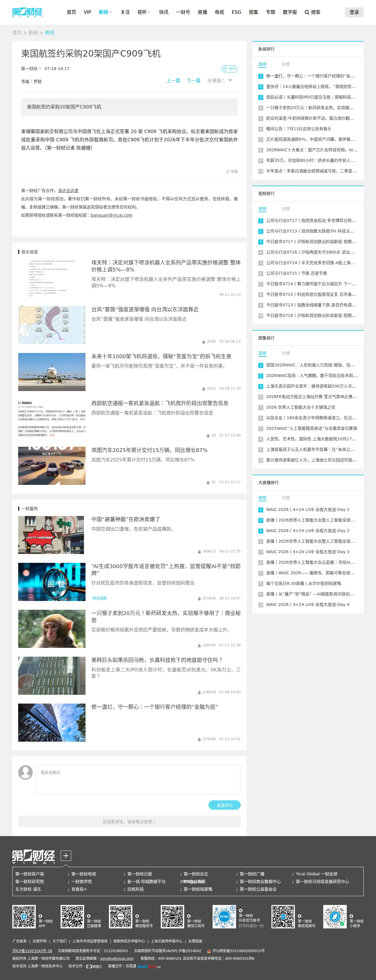Click the Yicai logo in the top header
The height and width of the screenshot is (980, 376).
tap(27, 12)
